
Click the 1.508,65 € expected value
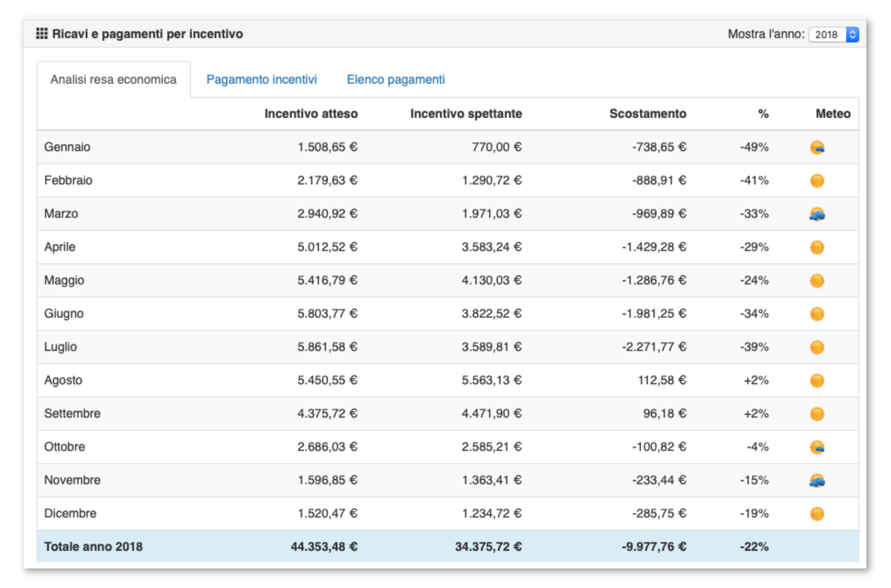point(327,147)
